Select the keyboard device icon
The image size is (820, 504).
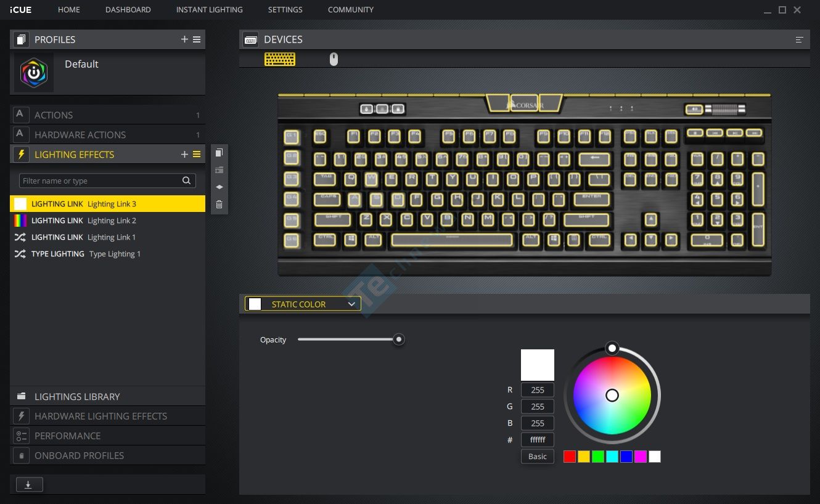coord(280,59)
